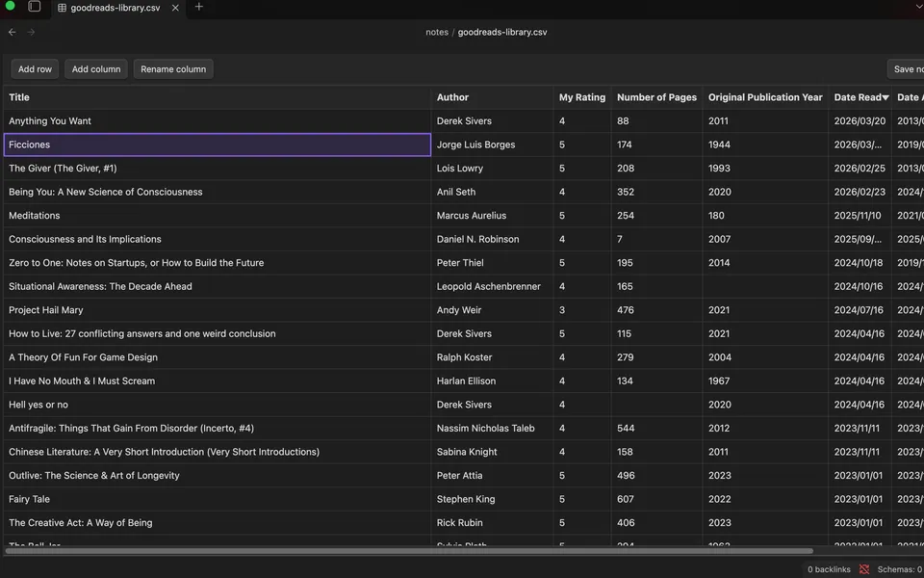Select the How to Live title cell

(x=218, y=333)
